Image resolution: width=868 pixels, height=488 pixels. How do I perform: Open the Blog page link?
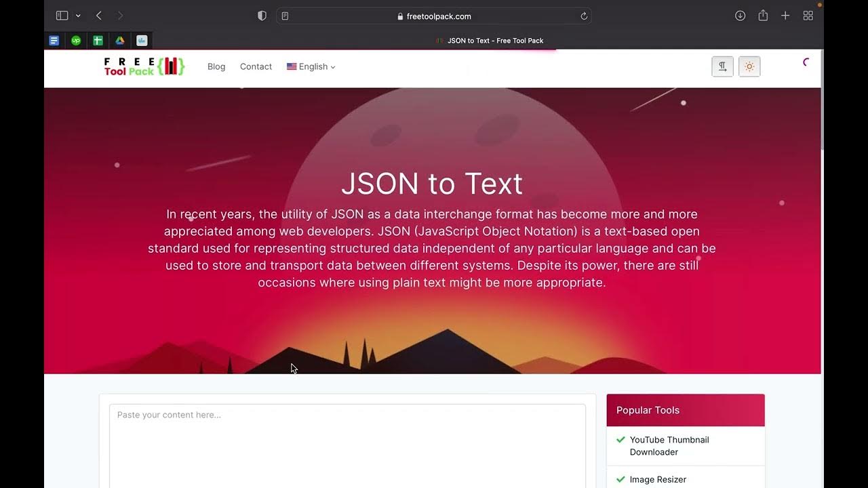tap(216, 66)
